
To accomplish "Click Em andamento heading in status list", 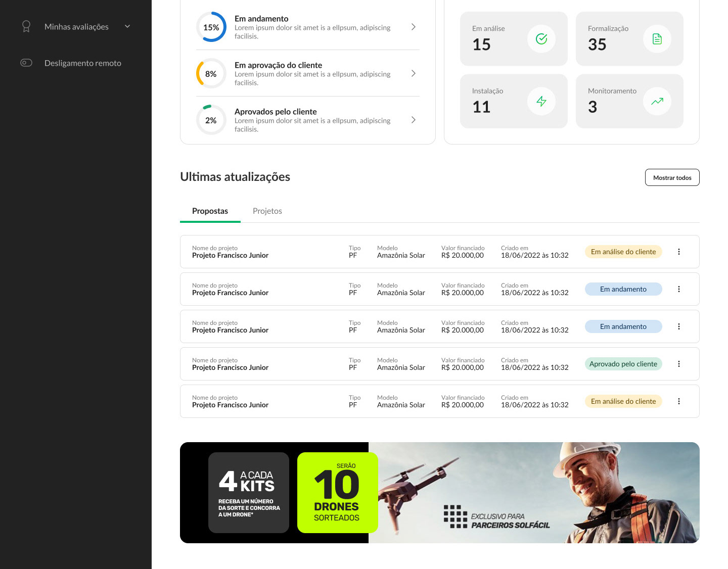I will tap(261, 19).
